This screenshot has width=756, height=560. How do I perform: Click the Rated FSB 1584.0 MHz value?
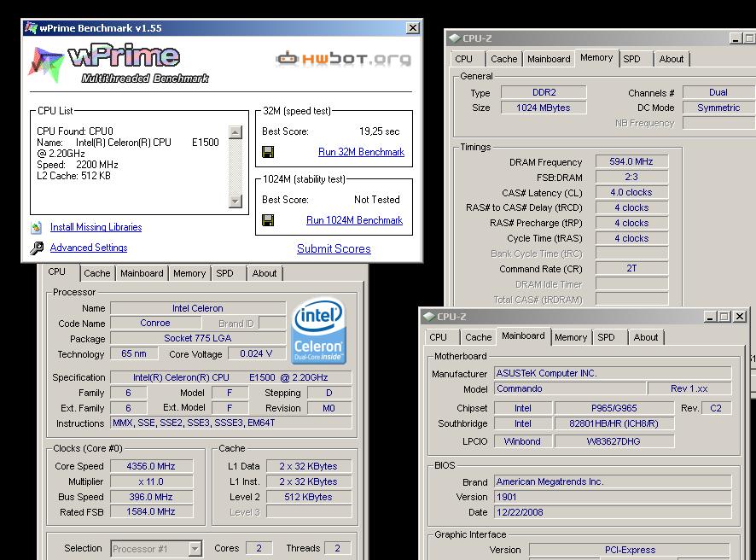coord(151,511)
